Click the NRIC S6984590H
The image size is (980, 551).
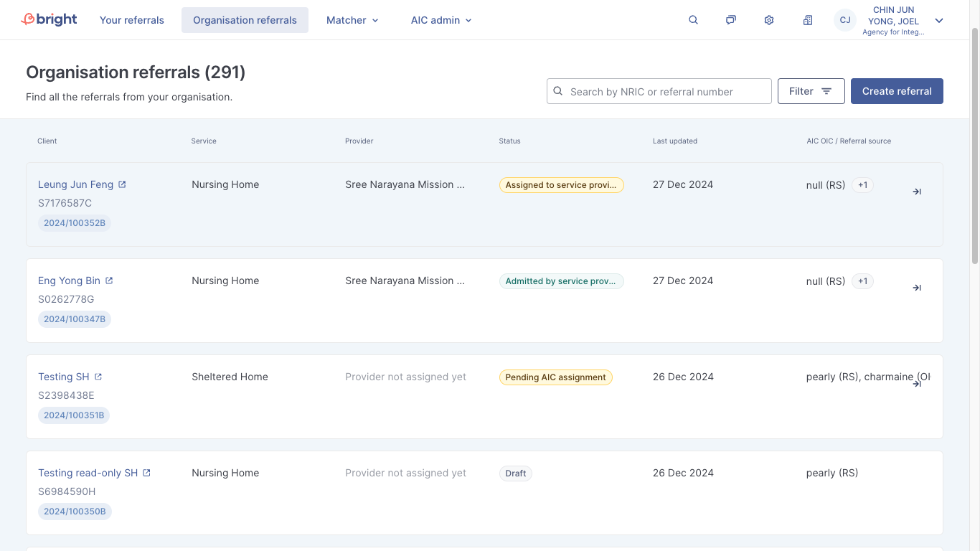tap(67, 491)
